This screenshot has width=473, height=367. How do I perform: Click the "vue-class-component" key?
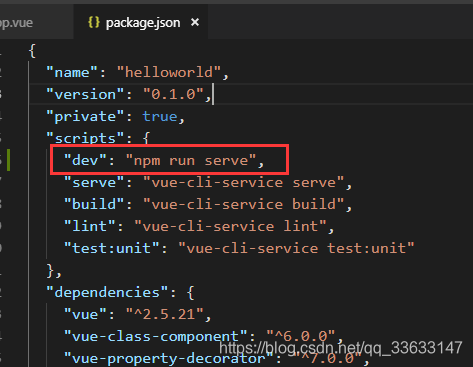click(155, 336)
